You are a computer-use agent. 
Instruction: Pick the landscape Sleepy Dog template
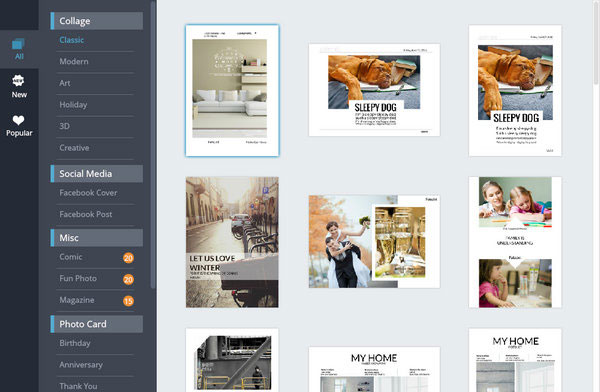374,90
